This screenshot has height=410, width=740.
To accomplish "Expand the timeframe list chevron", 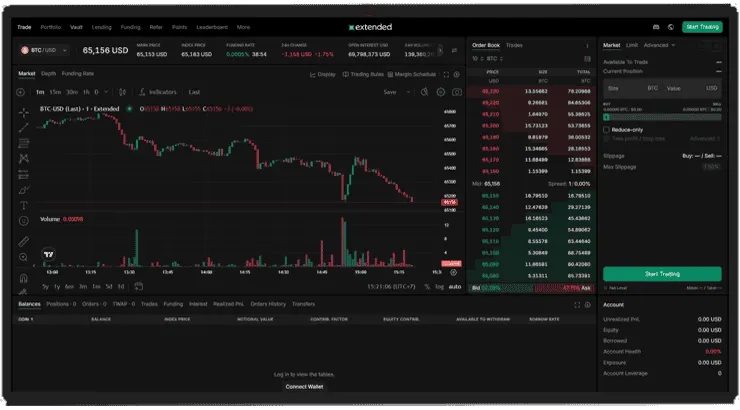I will 106,92.
